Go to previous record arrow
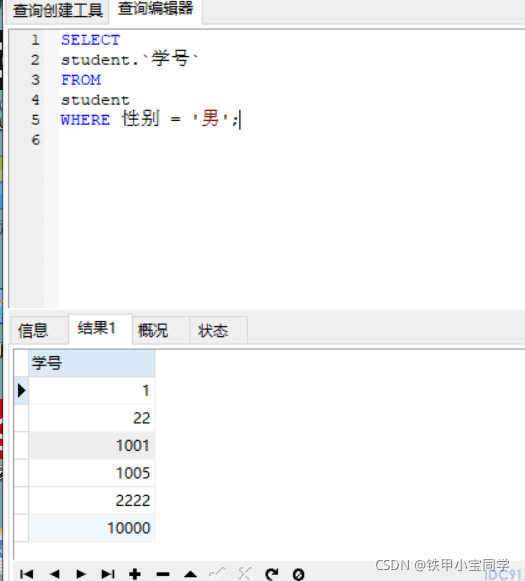525x581 pixels. pyautogui.click(x=54, y=574)
